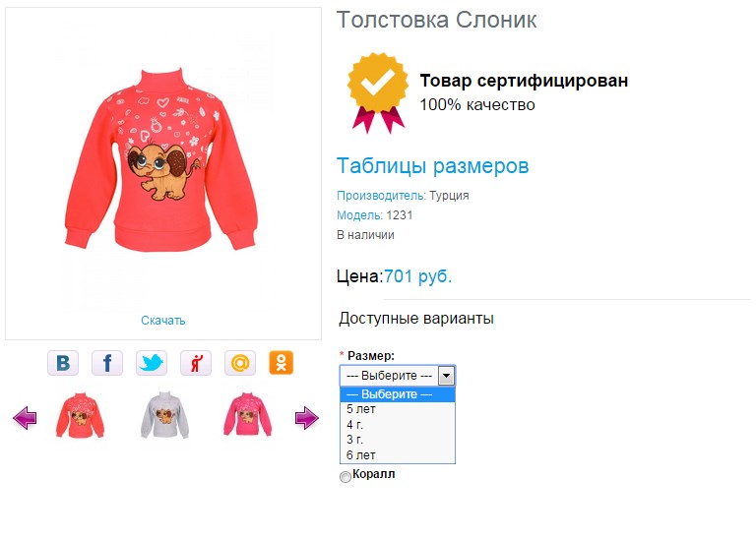View the pink sweatshirt thumbnail
Screen dimensions: 756x539
pos(247,415)
